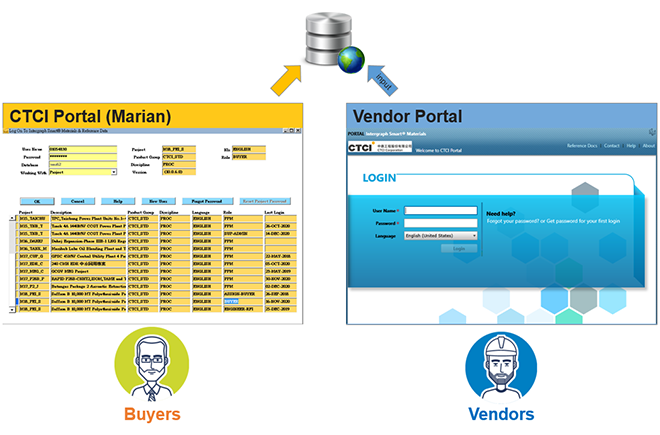Select the M37_HDS_C project row
This screenshot has width=660, height=435.
tap(157, 264)
